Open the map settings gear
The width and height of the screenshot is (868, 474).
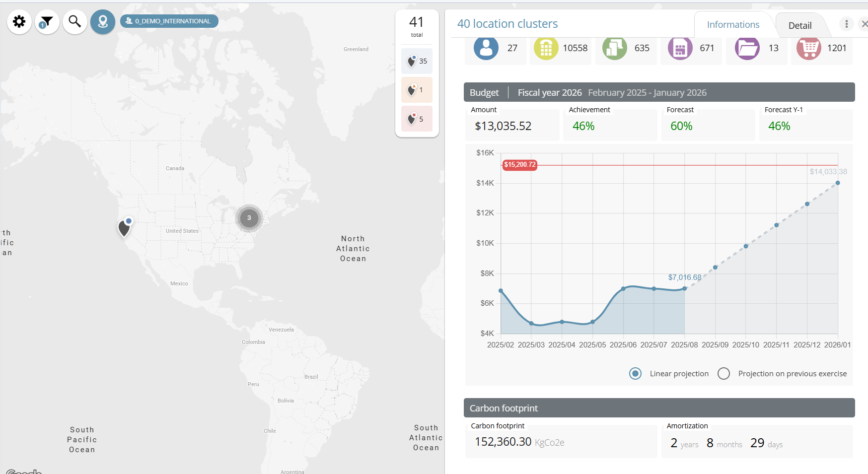coord(19,22)
